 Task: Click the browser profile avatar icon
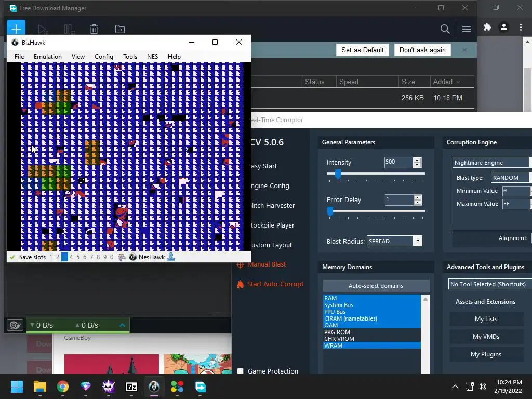coord(504,27)
